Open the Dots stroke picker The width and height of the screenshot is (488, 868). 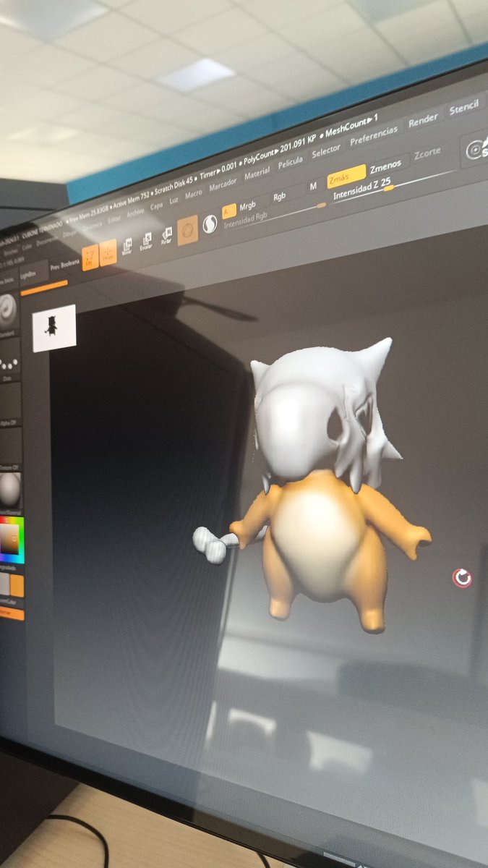pyautogui.click(x=10, y=360)
